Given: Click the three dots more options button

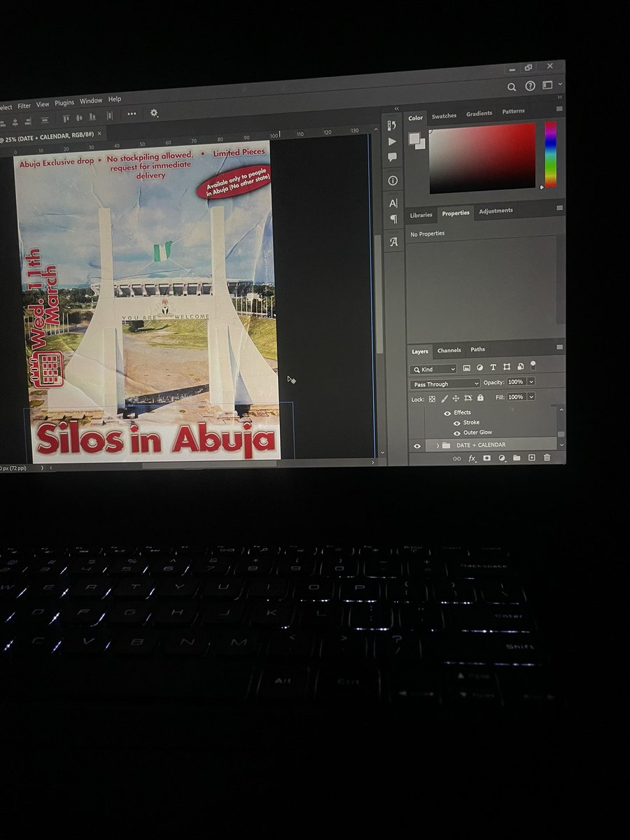Looking at the screenshot, I should (132, 114).
